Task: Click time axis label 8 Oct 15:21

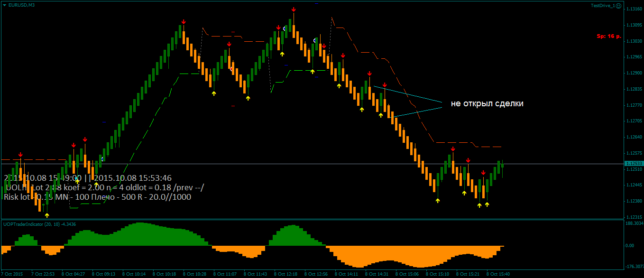Action: pos(468,274)
